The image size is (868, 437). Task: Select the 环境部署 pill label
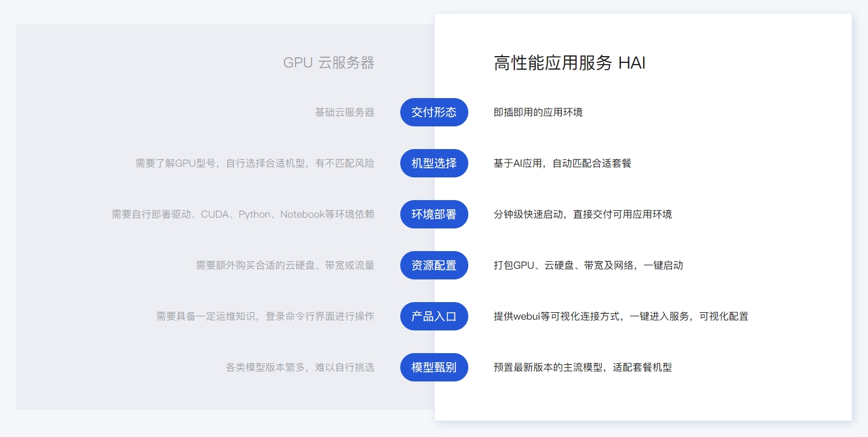coord(434,214)
